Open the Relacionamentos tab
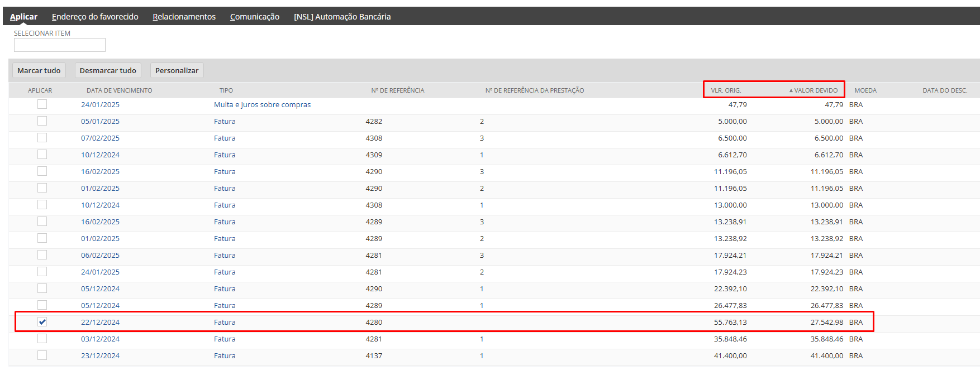The image size is (980, 380). pyautogui.click(x=184, y=17)
